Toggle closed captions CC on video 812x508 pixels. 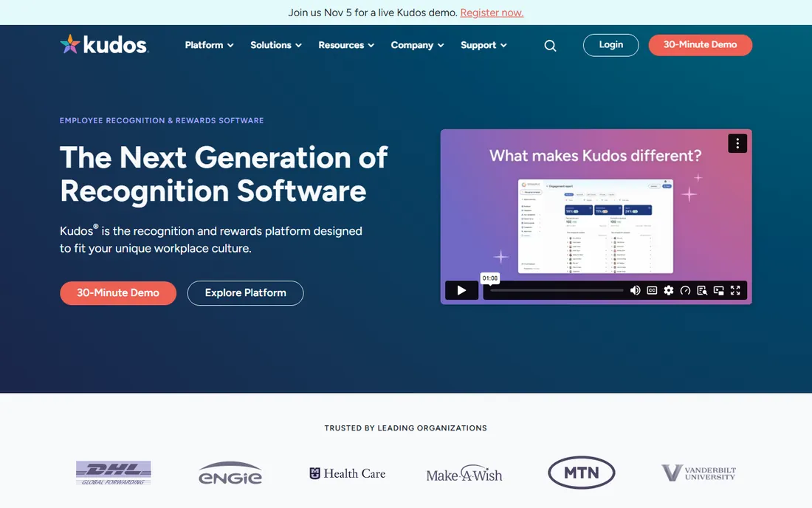(x=652, y=290)
